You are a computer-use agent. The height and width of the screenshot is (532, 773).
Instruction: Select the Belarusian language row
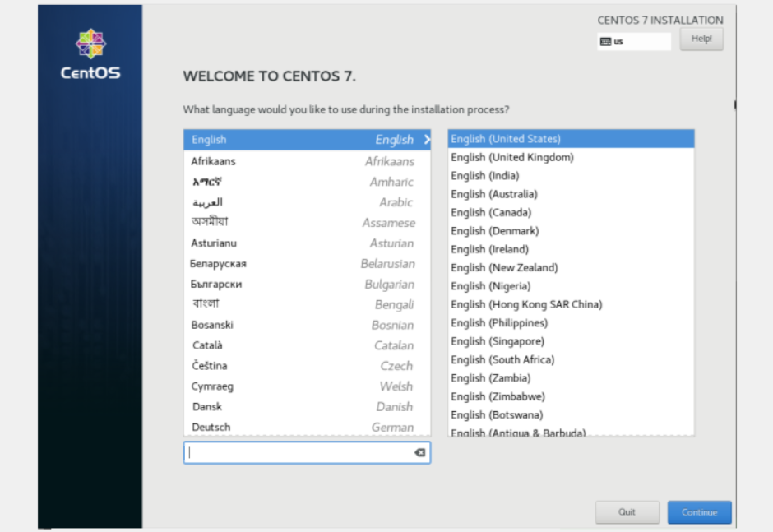click(x=307, y=264)
